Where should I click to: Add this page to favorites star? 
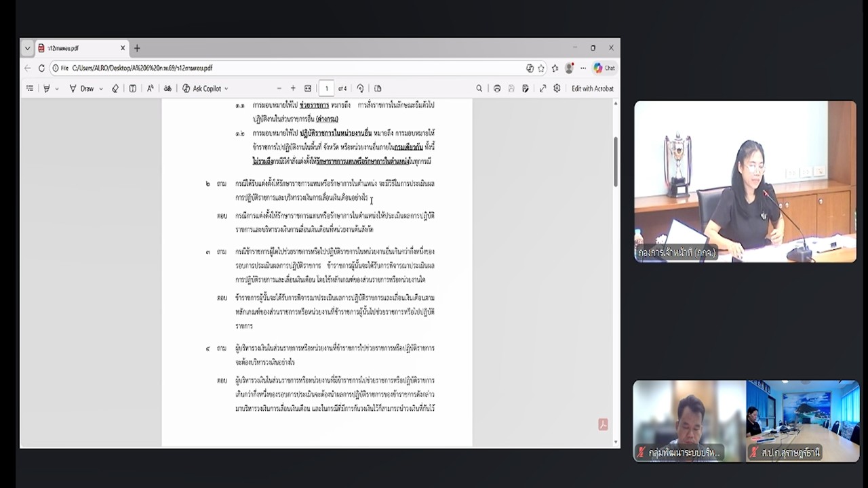[541, 68]
